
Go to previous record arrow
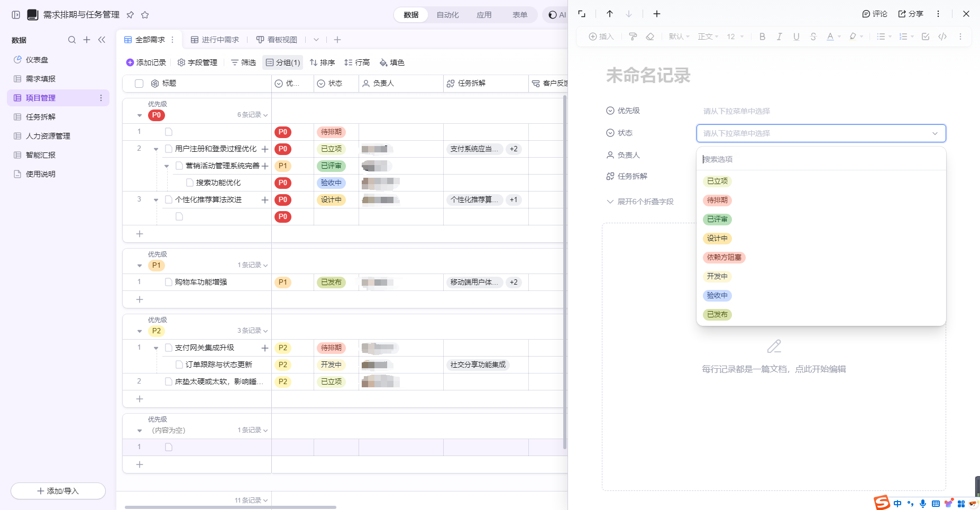pos(610,14)
